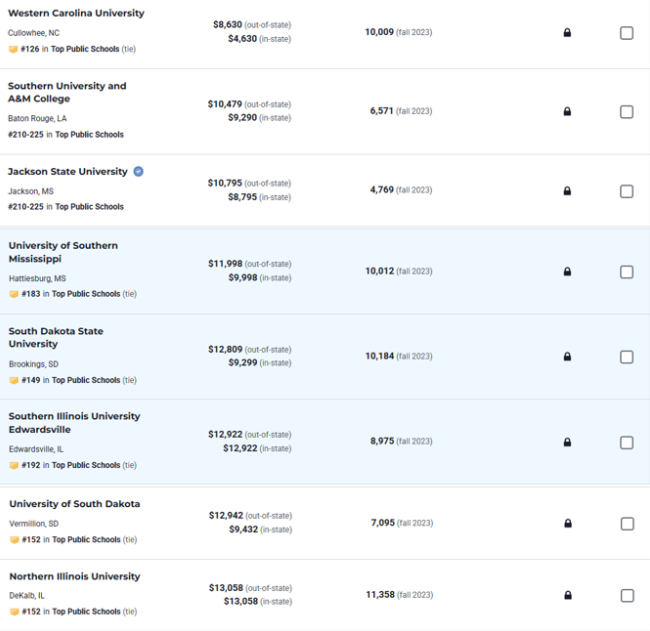Open South Dakota State University link
The height and width of the screenshot is (631, 650).
click(56, 337)
